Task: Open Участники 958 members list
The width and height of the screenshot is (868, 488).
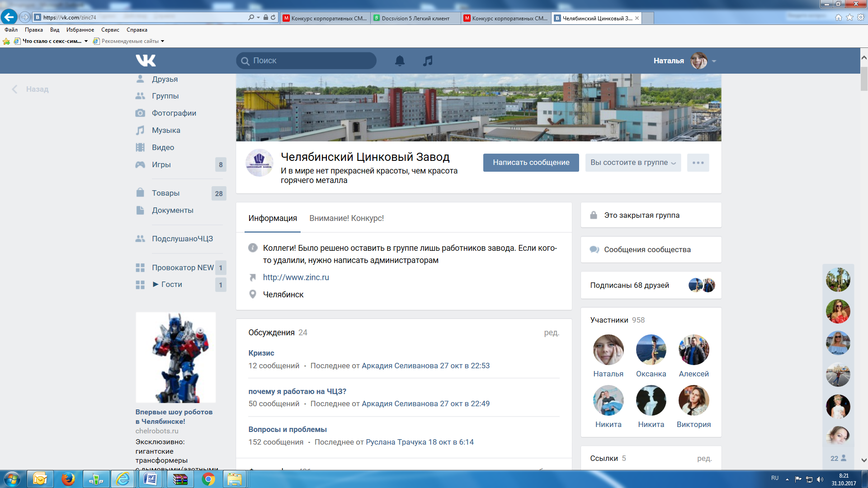Action: click(x=618, y=320)
